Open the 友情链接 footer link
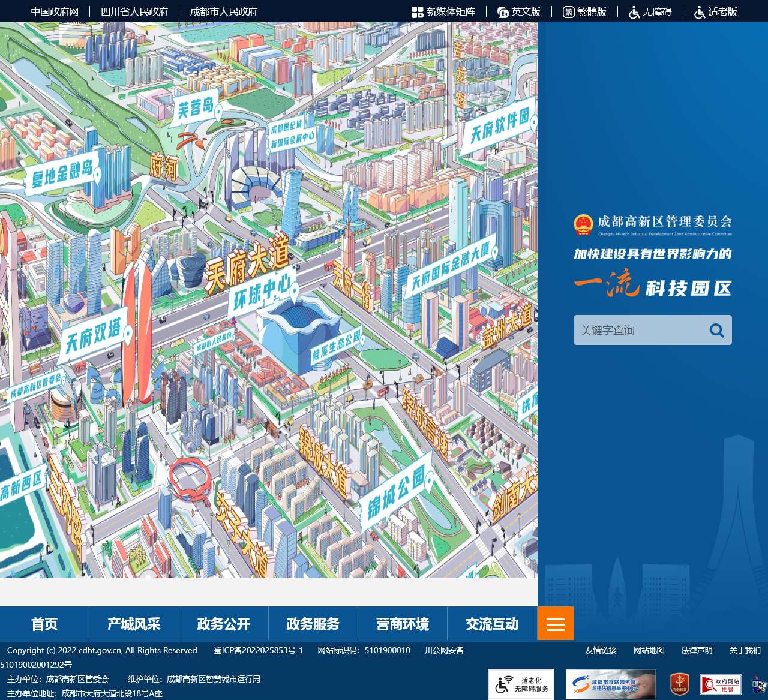Screen dimensions: 768x700 tap(601, 650)
